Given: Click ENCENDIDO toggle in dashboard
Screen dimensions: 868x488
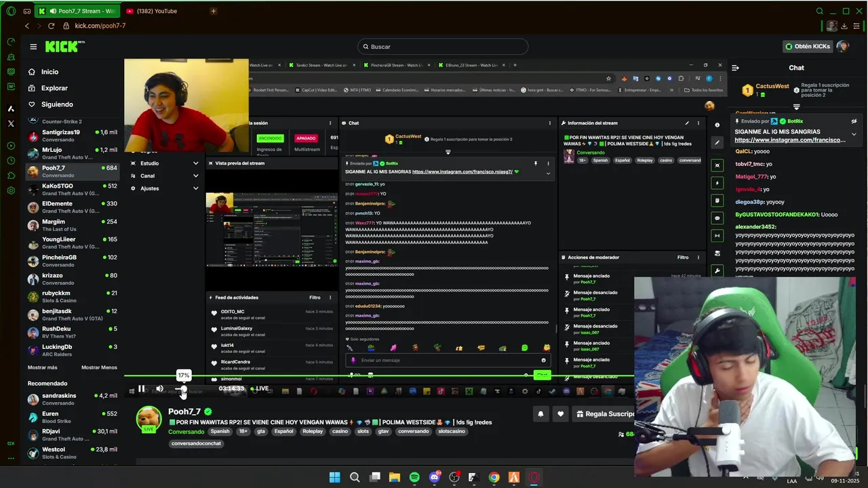Looking at the screenshot, I should (x=269, y=138).
